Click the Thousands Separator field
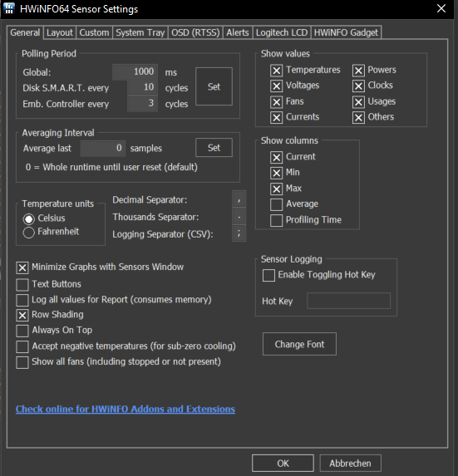458x476 pixels. 239,217
